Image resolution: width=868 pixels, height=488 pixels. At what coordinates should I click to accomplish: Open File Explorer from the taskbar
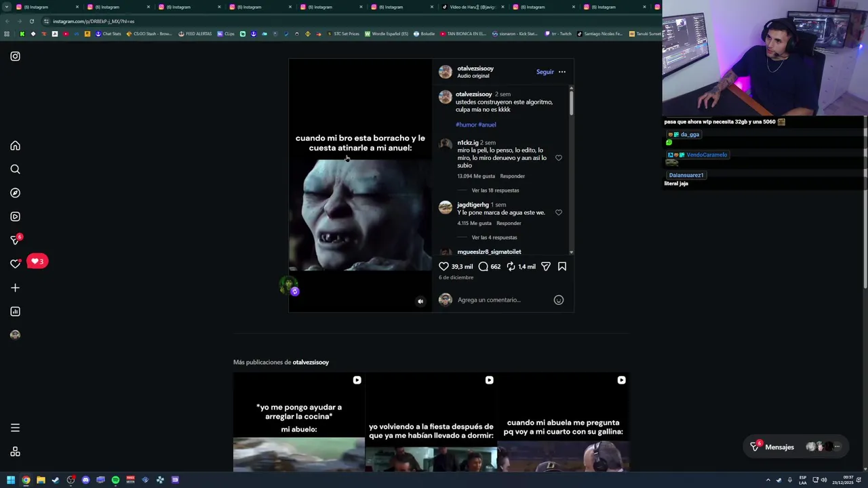[41, 480]
